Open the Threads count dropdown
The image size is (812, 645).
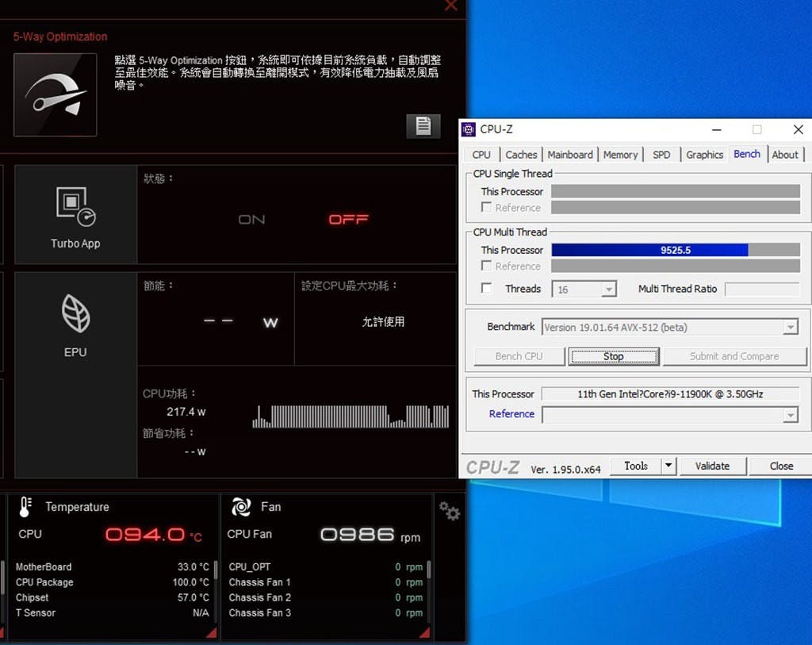click(x=608, y=290)
